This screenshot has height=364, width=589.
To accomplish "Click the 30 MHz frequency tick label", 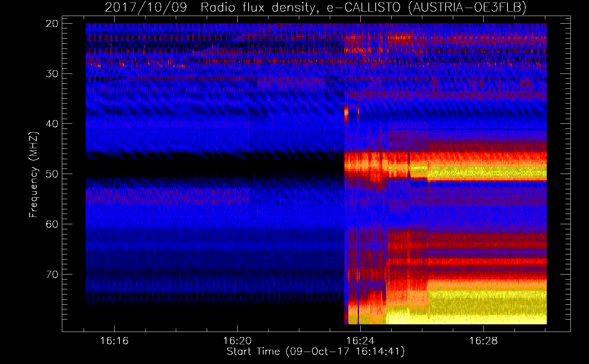I will point(52,74).
